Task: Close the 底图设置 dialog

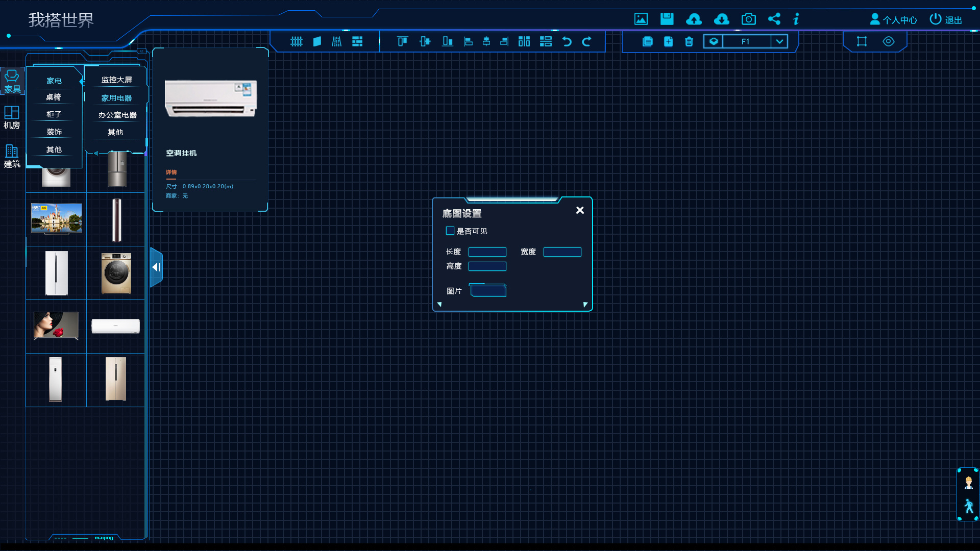Action: [x=580, y=210]
